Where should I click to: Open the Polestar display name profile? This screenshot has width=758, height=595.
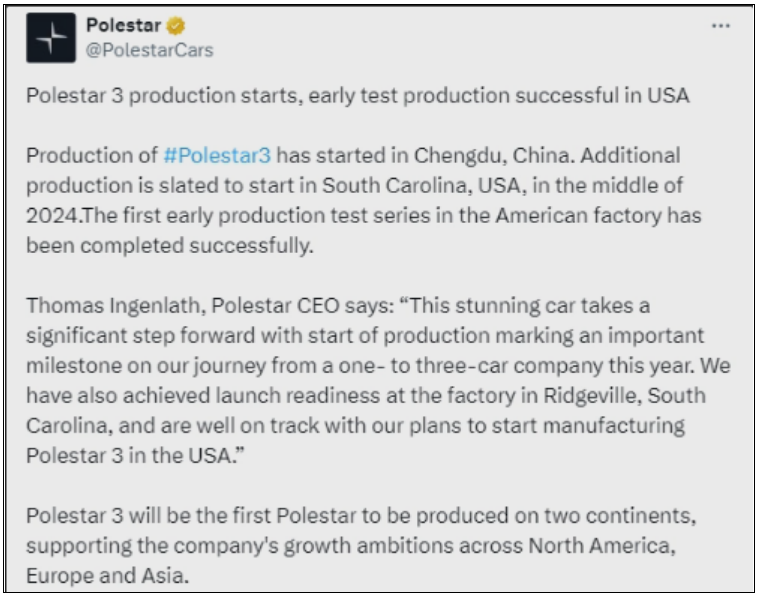[x=123, y=25]
